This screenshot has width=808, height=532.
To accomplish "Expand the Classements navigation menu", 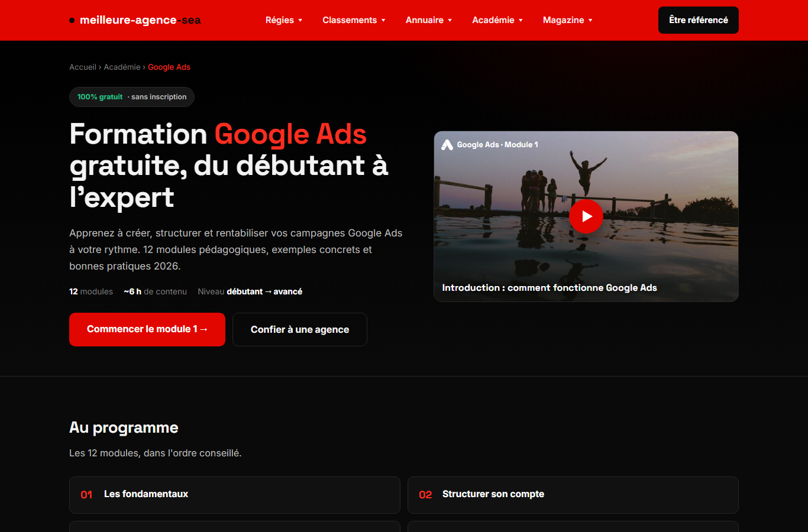I will 354,20.
